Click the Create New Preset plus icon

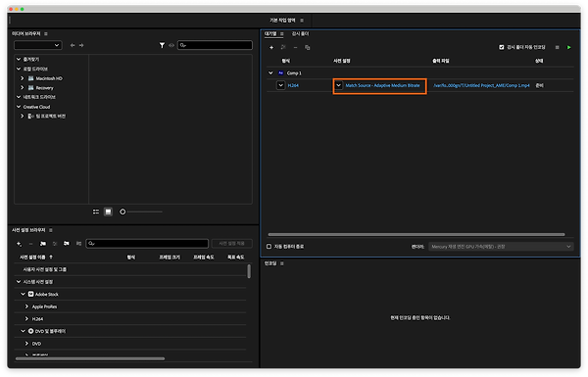point(19,244)
